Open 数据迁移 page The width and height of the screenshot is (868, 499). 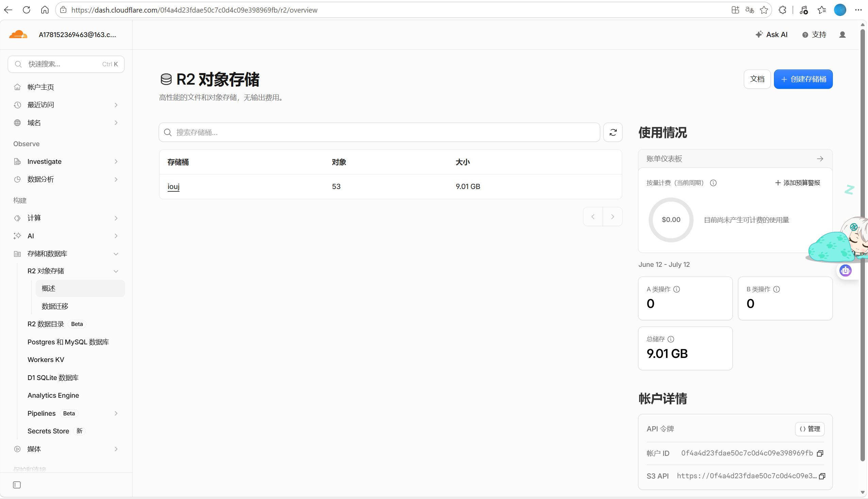55,306
